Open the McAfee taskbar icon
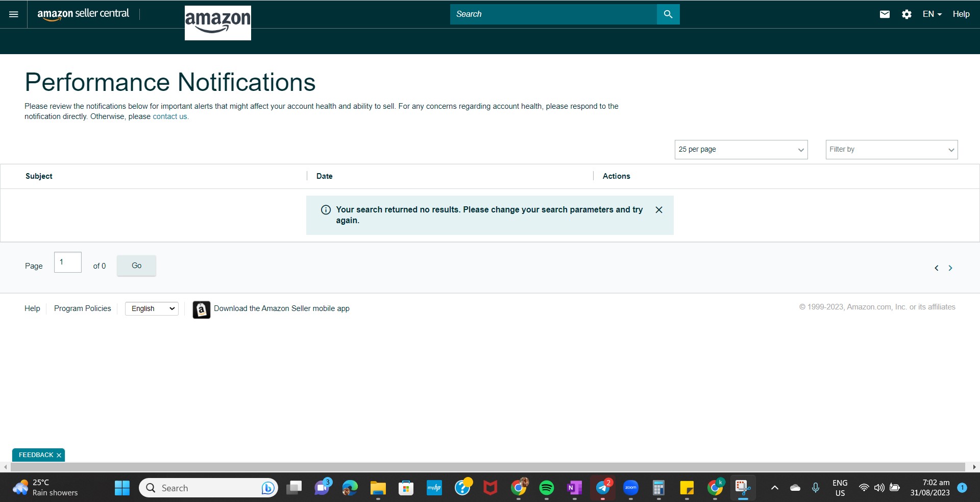 [491, 488]
